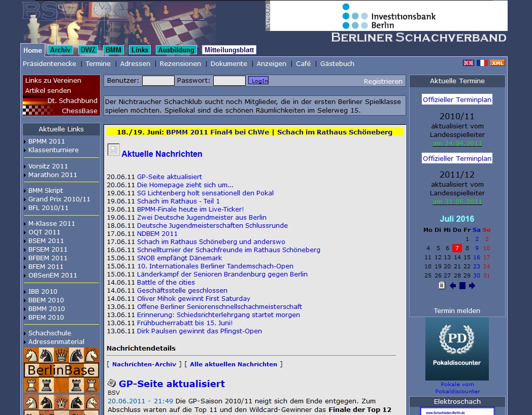Switch site language with the British flag

pyautogui.click(x=468, y=63)
